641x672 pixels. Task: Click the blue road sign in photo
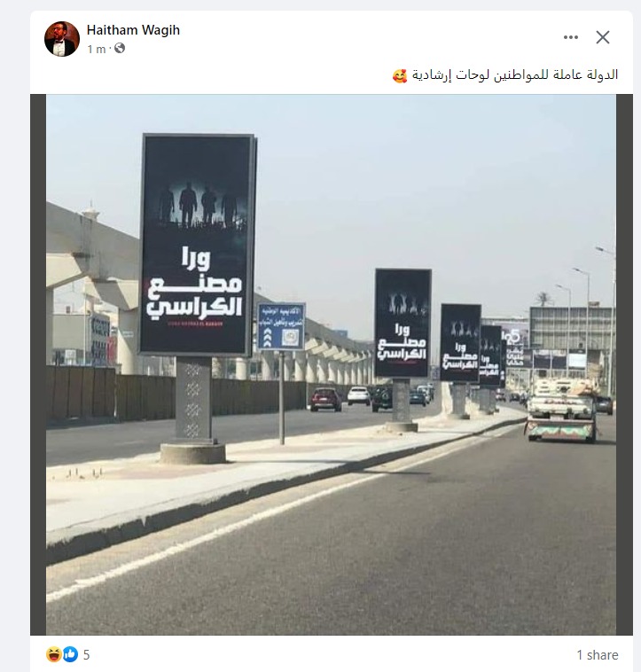281,326
